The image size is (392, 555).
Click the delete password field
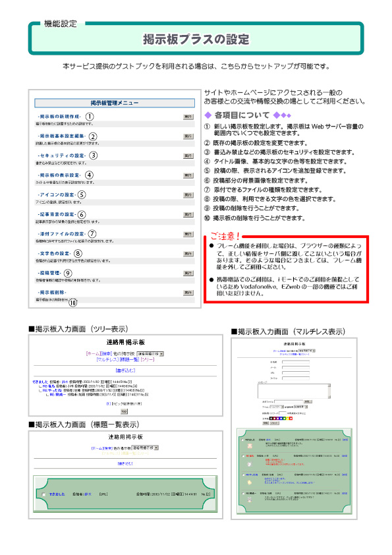(x=283, y=413)
